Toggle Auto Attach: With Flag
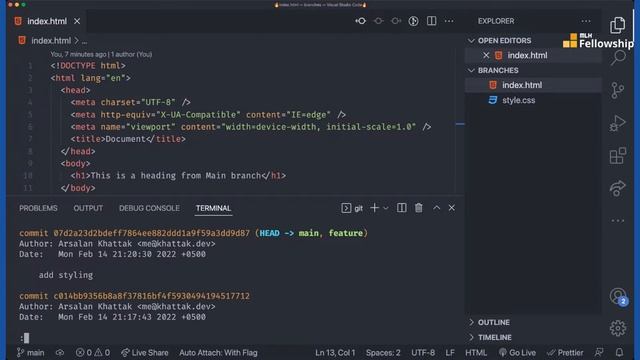 click(x=218, y=352)
